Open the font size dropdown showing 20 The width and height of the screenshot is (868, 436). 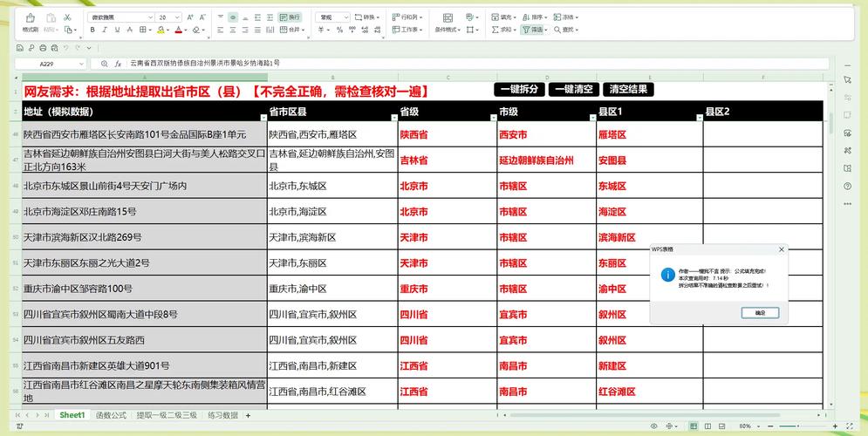click(x=177, y=17)
